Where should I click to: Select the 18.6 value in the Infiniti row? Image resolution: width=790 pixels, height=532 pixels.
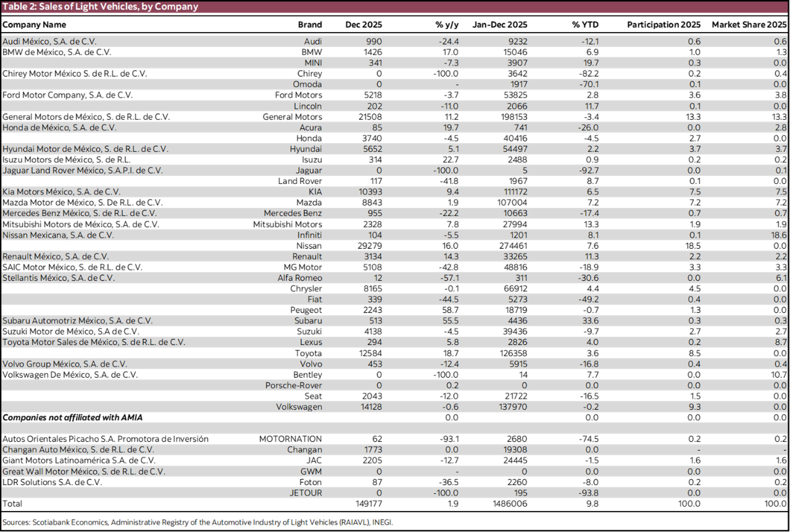tap(778, 235)
